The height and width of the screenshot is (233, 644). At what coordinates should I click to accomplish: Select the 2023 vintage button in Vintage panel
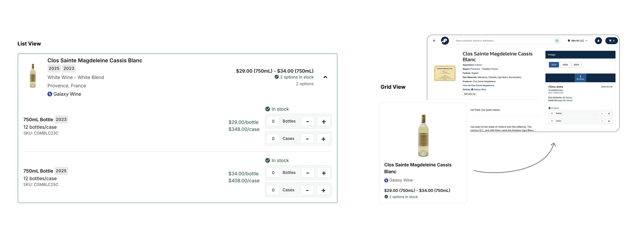(576, 65)
